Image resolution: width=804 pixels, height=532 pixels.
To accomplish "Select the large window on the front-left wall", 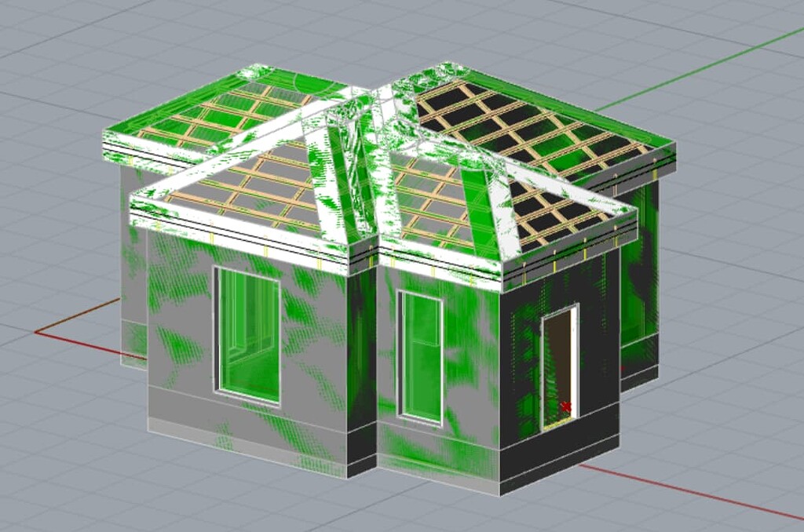I will pos(248,335).
